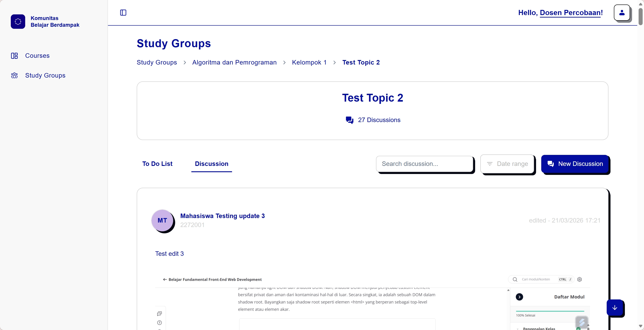The image size is (644, 330).
Task: Switch to the To Do List tab
Action: pyautogui.click(x=157, y=164)
